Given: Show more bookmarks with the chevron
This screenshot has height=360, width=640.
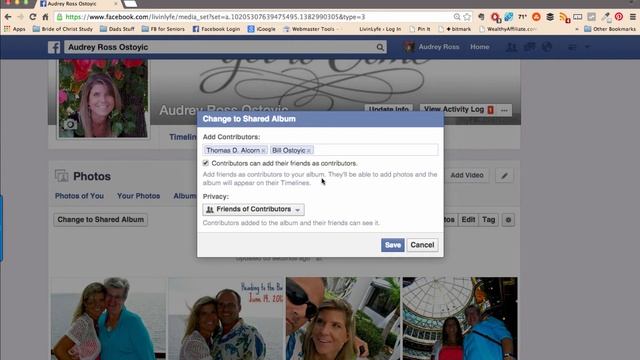Looking at the screenshot, I should [x=577, y=29].
